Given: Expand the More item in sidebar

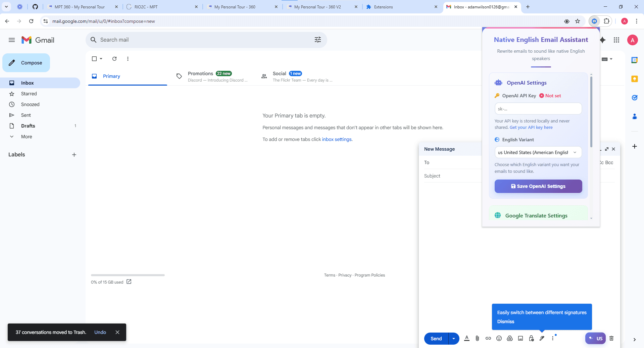Looking at the screenshot, I should [27, 137].
